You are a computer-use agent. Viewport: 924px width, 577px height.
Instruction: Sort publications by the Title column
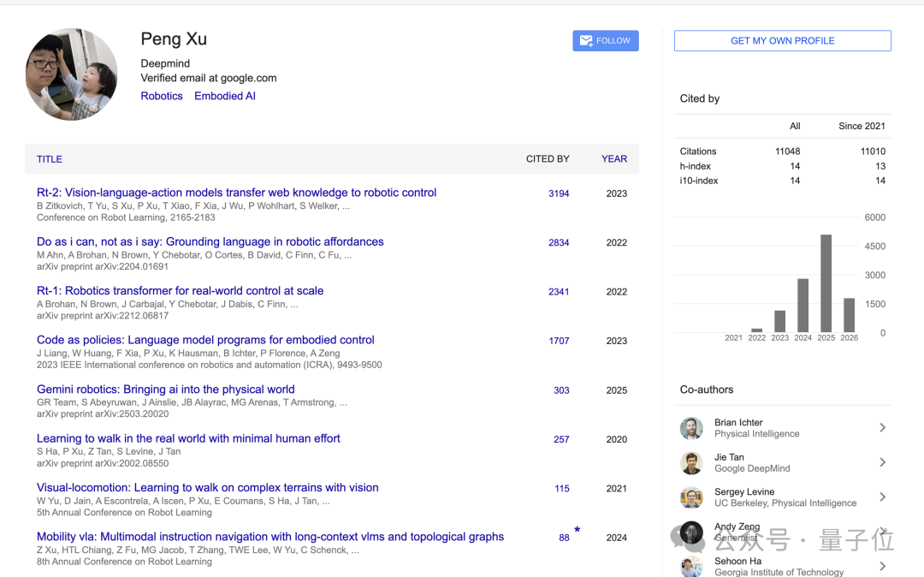point(50,159)
